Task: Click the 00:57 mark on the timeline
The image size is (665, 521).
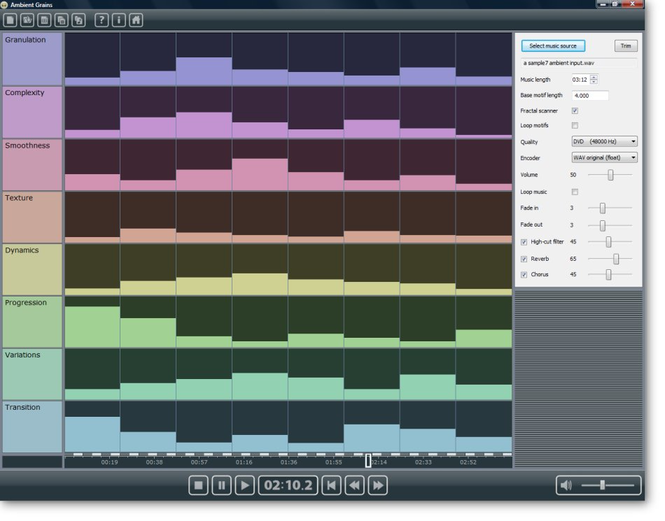Action: [199, 462]
